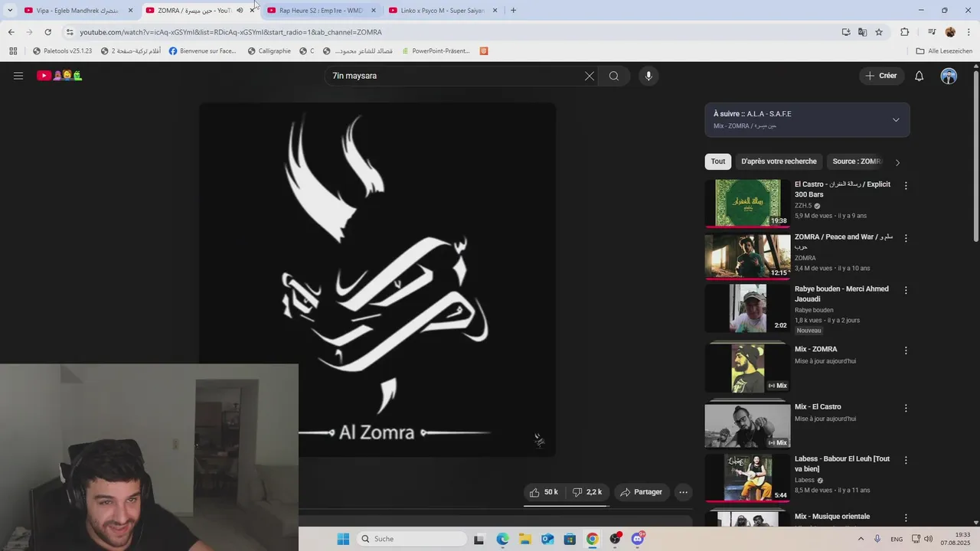Click the Créer button
The width and height of the screenshot is (980, 551).
click(881, 76)
